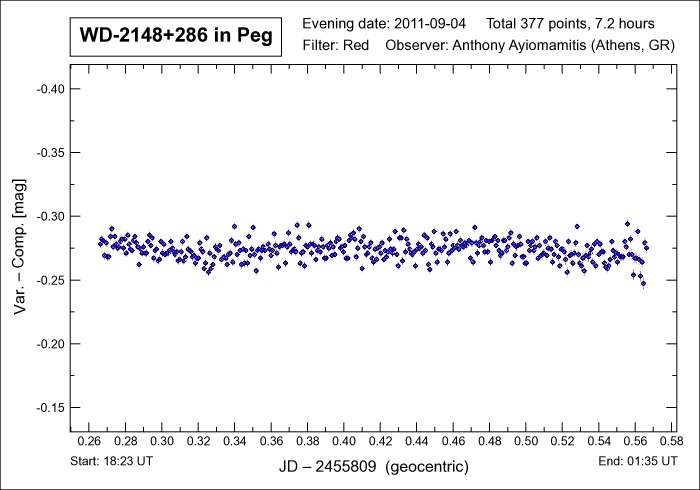The width and height of the screenshot is (700, 490).
Task: Click the -0.25 y-axis tick label
Action: [x=50, y=280]
